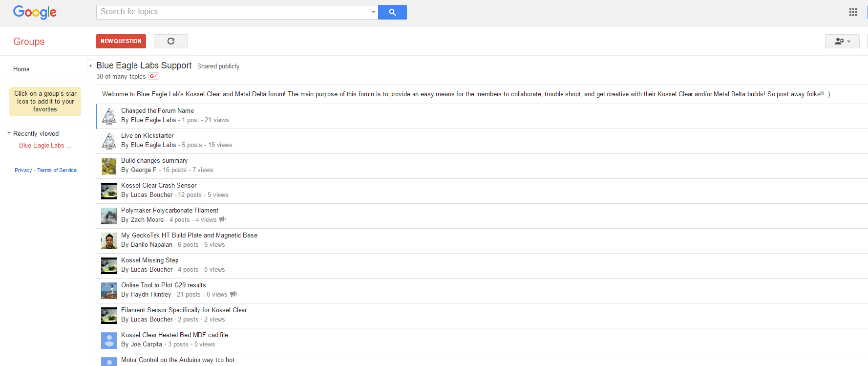Click Haydn Huntley avatar thumbnail
This screenshot has width=868, height=366.
tap(109, 291)
